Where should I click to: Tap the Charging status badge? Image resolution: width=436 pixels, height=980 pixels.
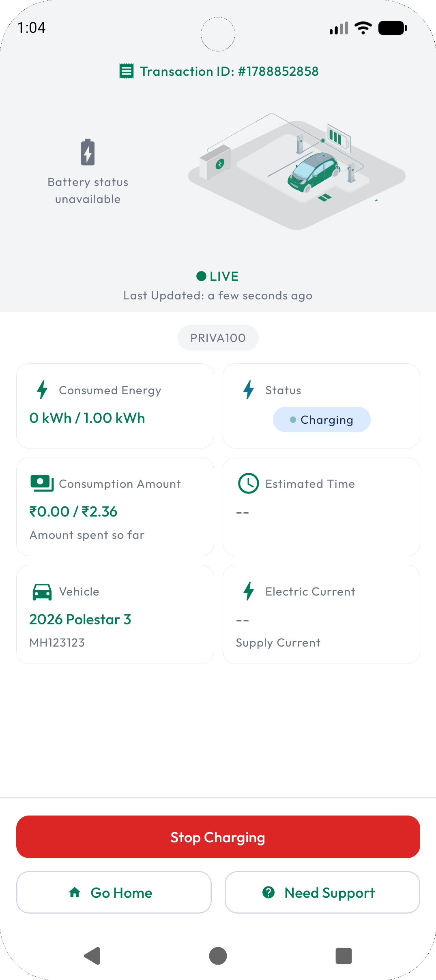tap(322, 420)
